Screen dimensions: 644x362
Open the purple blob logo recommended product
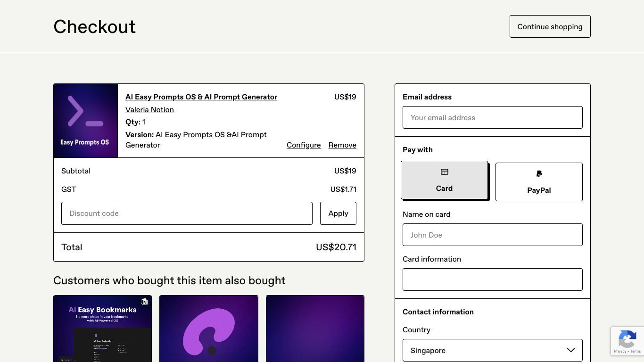coord(209,329)
